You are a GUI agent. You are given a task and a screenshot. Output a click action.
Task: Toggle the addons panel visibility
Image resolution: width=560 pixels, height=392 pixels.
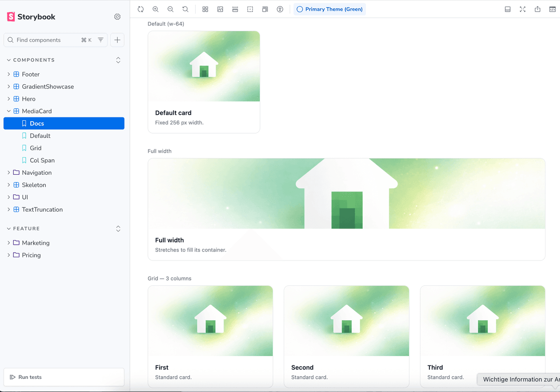508,9
